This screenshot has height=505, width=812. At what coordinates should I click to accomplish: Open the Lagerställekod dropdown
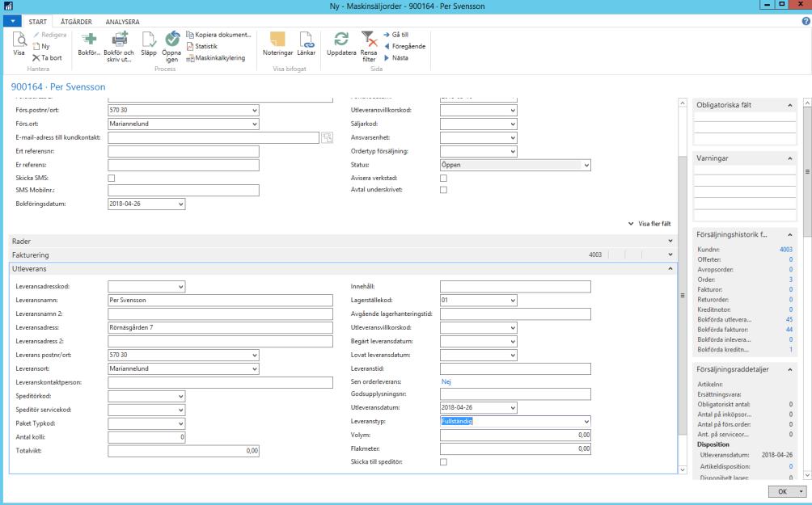(513, 300)
